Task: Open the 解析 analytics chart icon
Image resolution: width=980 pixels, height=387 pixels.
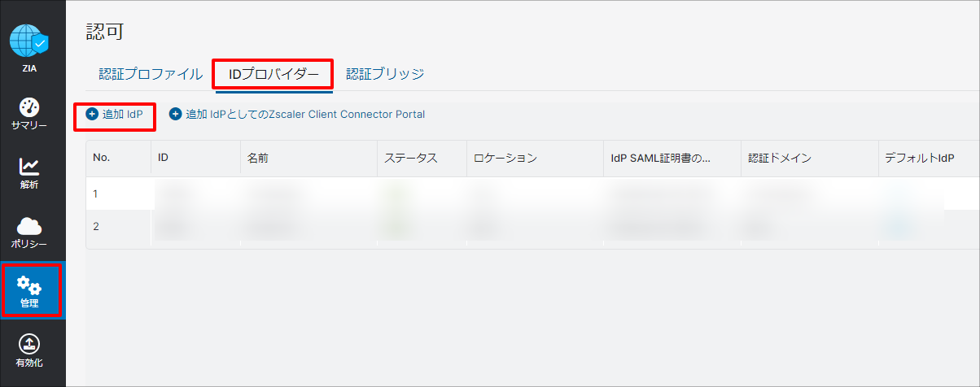Action: point(29,167)
